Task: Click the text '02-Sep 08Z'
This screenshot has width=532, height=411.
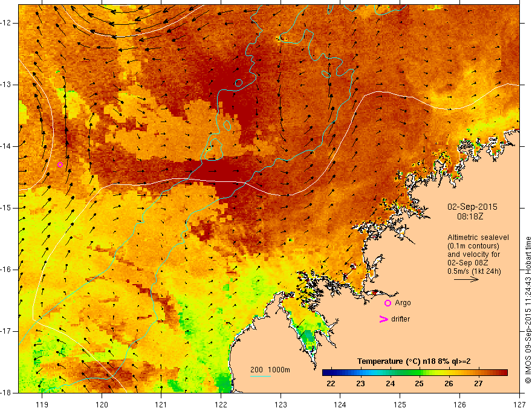Action: tap(468, 263)
